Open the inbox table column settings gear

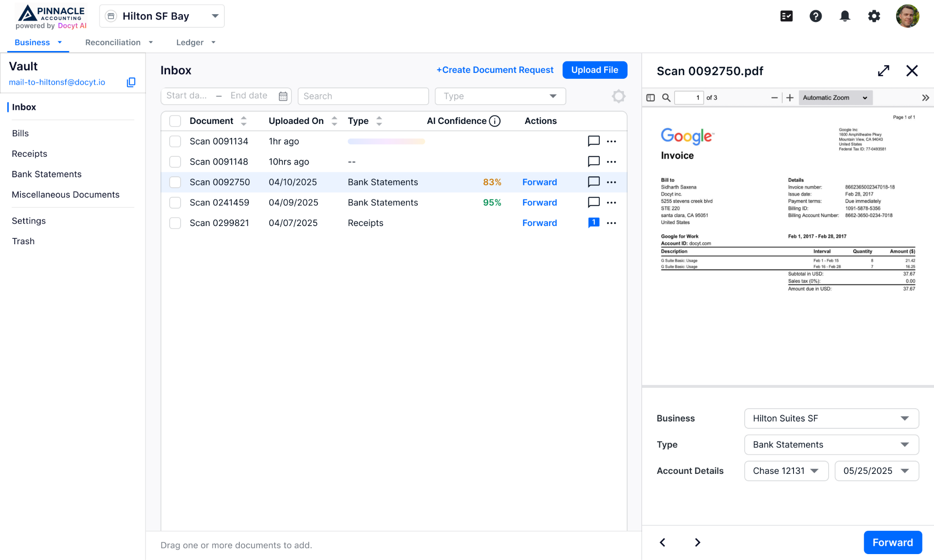(618, 96)
